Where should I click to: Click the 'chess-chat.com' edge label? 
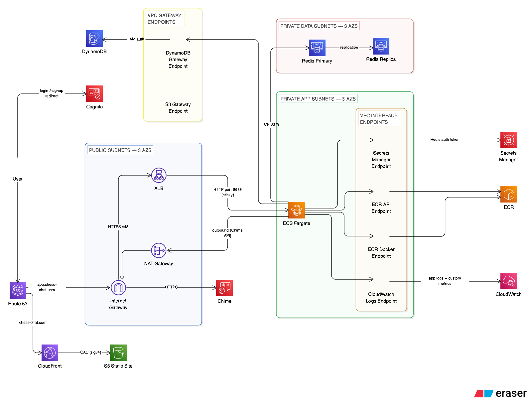tap(33, 323)
